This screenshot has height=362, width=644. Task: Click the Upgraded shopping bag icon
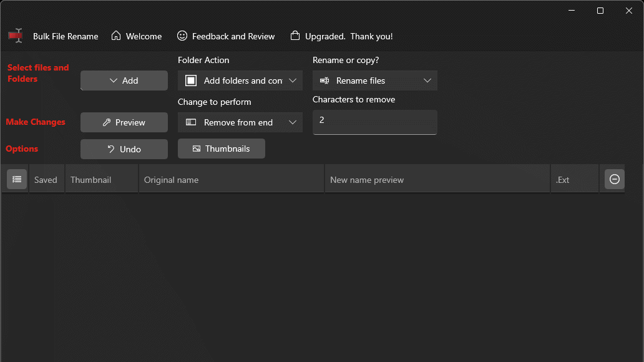(295, 36)
